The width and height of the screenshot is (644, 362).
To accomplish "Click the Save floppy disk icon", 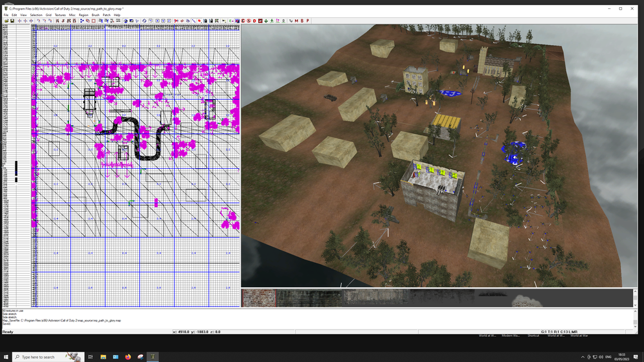I will click(x=12, y=21).
